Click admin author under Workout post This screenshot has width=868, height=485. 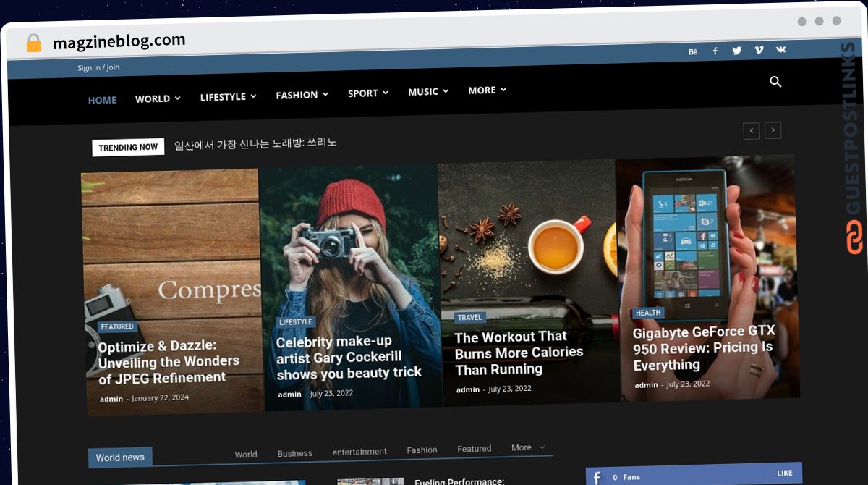pyautogui.click(x=468, y=389)
